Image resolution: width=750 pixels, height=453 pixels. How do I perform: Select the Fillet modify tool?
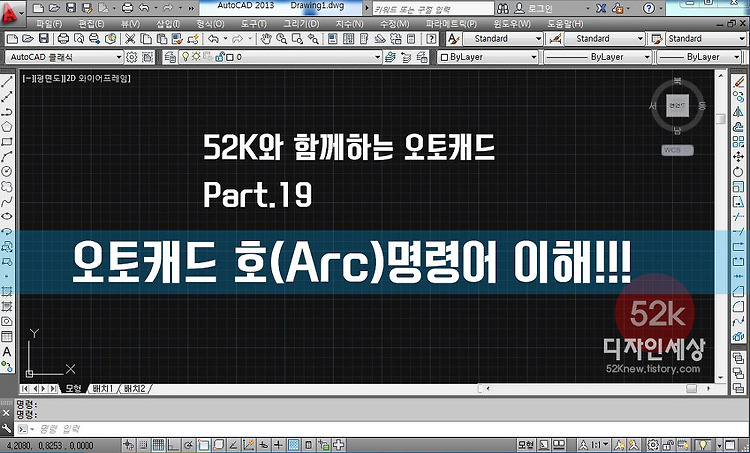pos(739,306)
